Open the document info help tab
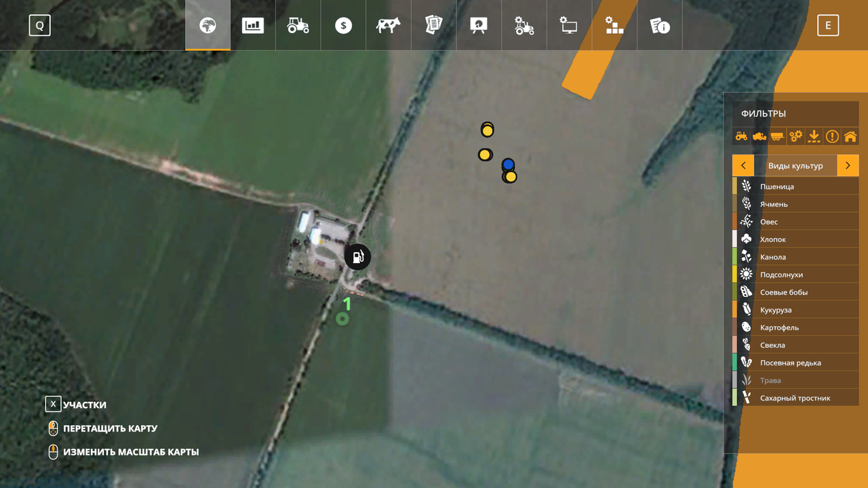Viewport: 868px width, 488px height. click(660, 25)
